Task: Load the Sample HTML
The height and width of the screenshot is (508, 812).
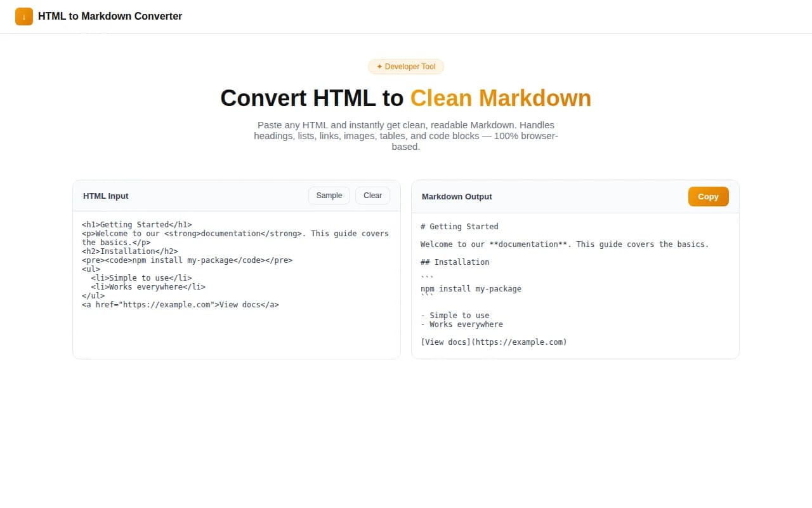Action: pyautogui.click(x=329, y=196)
